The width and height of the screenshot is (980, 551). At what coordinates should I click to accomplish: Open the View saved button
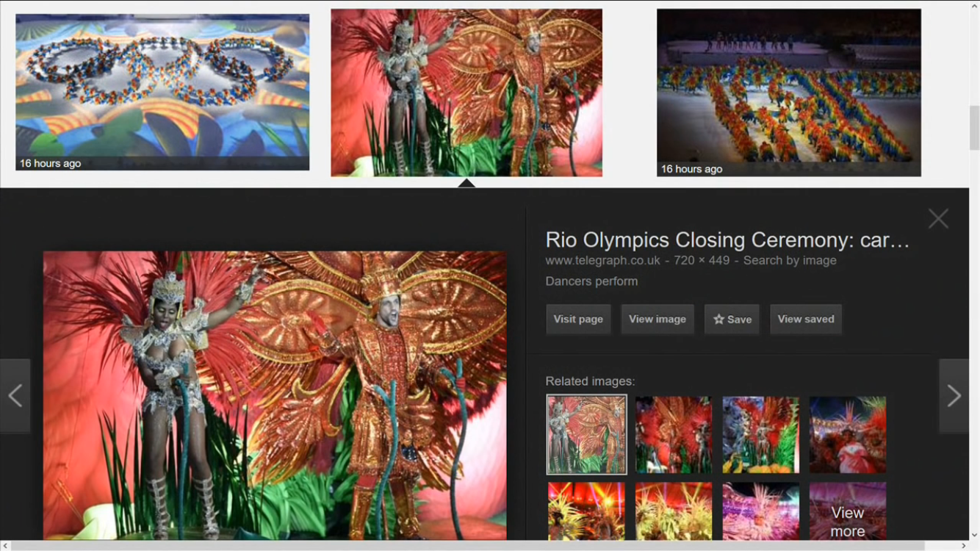click(806, 320)
